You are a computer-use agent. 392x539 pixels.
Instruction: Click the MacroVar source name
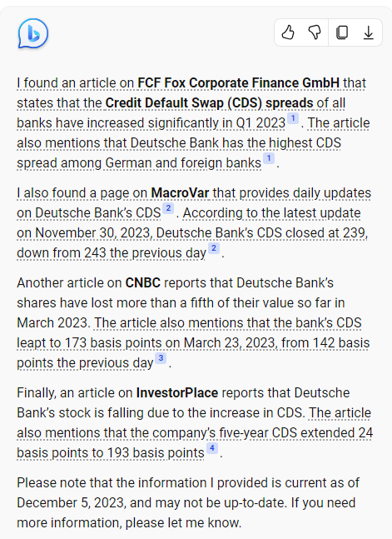point(180,192)
